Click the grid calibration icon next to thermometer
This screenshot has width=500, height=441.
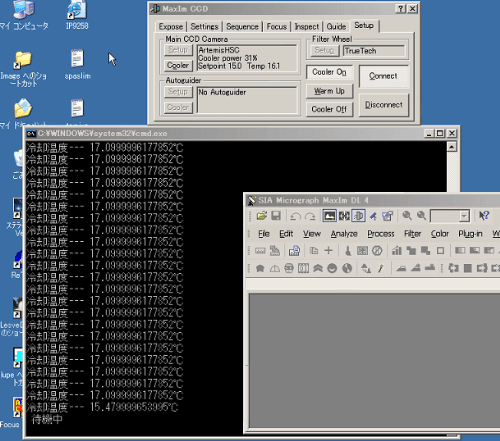click(x=362, y=251)
